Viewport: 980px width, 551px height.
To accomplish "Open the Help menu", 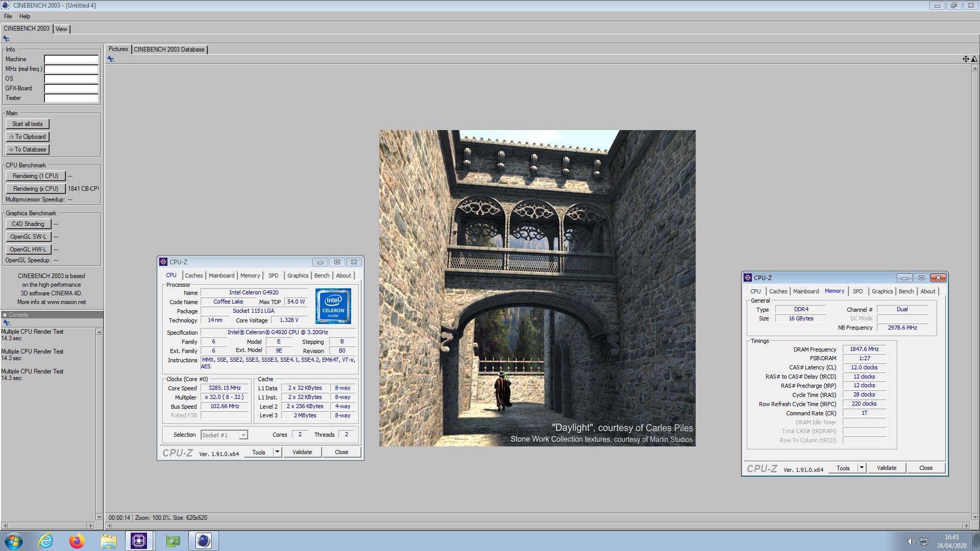I will (x=24, y=16).
